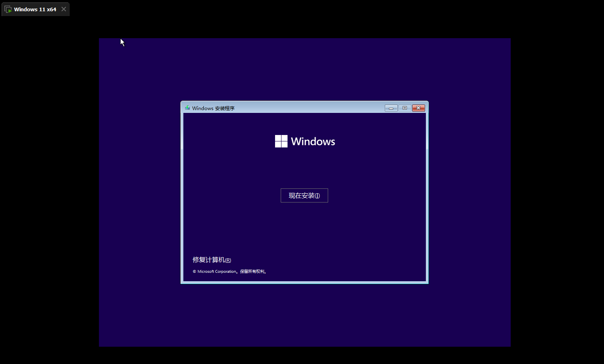604x364 pixels.
Task: Click the VM running icon in the tab
Action: (x=8, y=9)
